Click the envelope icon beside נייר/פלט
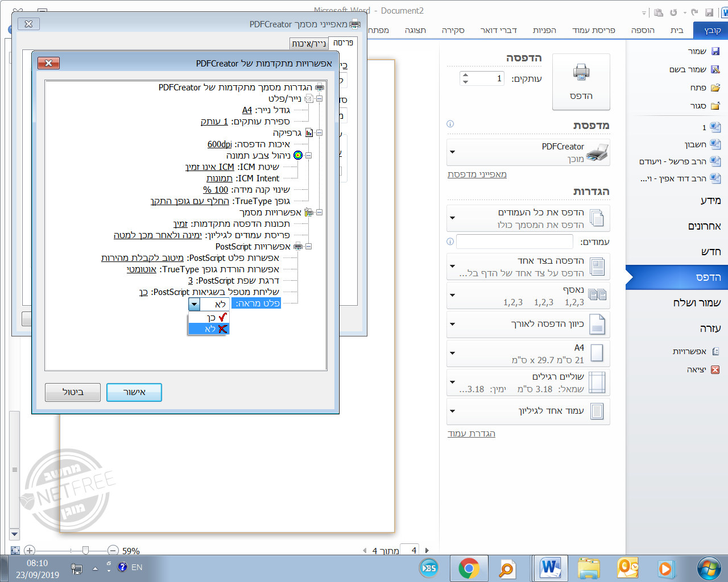Image resolution: width=728 pixels, height=582 pixels. click(x=309, y=99)
